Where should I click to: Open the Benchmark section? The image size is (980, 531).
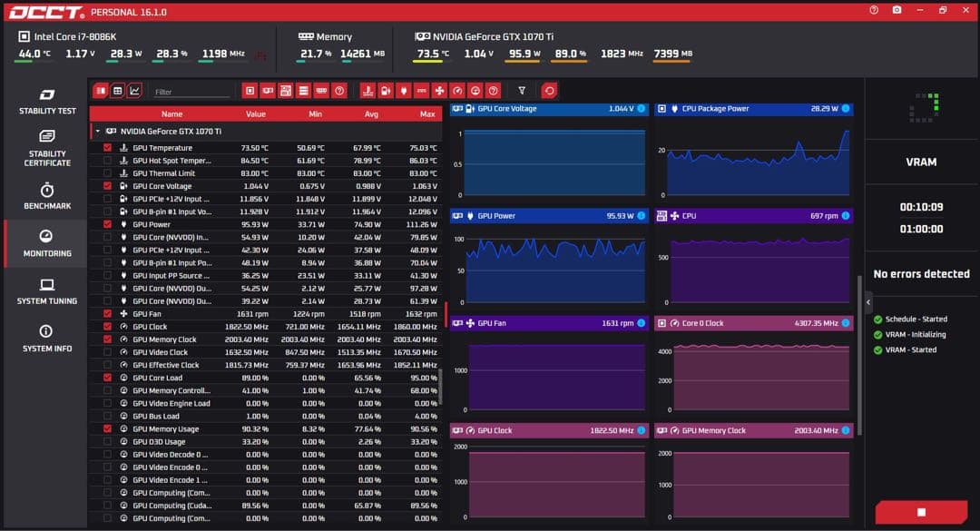click(x=47, y=196)
